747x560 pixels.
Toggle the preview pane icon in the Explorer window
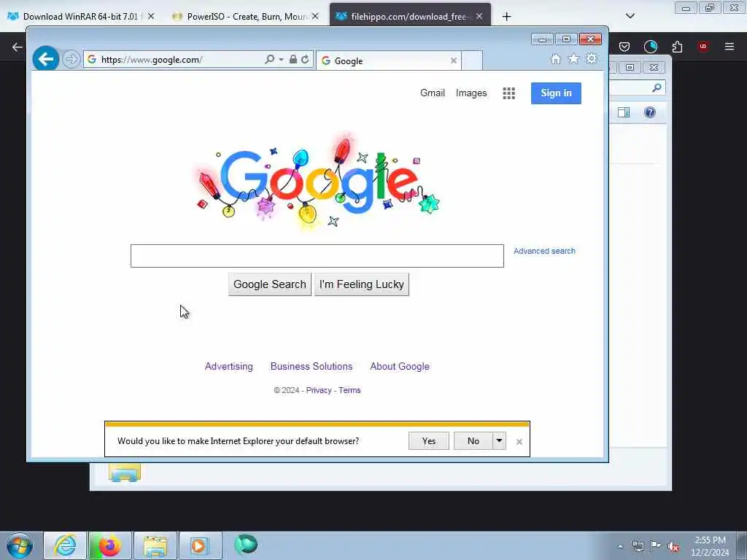point(624,112)
